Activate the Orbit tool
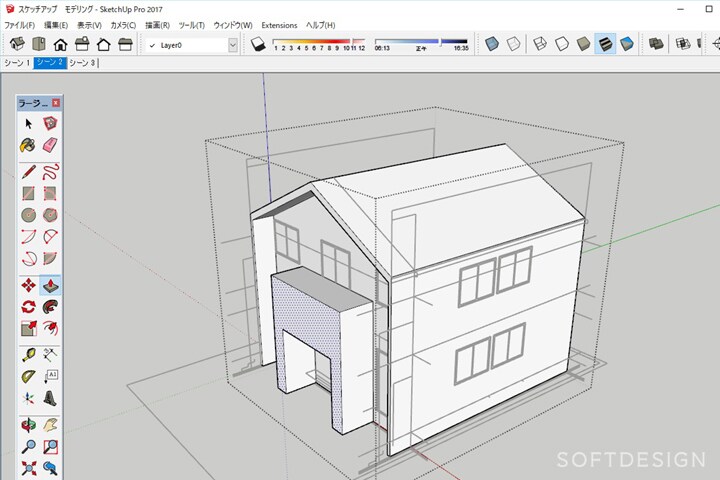Viewport: 720px width, 480px height. coord(28,425)
